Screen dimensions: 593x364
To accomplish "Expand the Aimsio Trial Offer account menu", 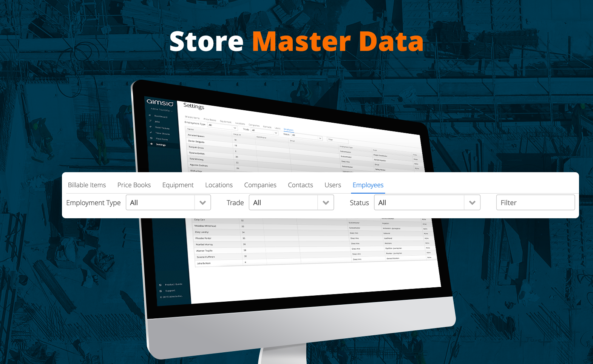I will click(162, 110).
